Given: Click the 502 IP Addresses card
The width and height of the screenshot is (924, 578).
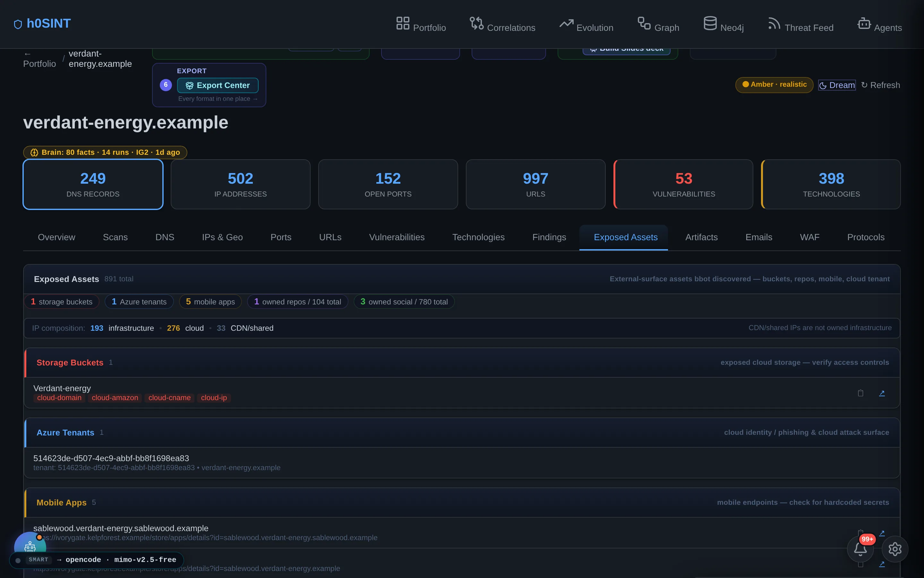Looking at the screenshot, I should (241, 184).
